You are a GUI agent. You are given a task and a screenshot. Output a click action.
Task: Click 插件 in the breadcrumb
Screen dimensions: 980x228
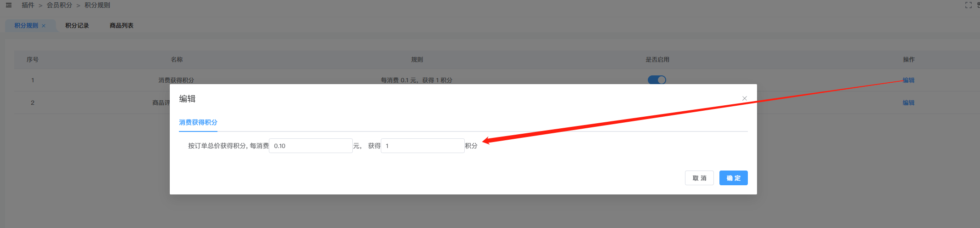click(x=28, y=5)
